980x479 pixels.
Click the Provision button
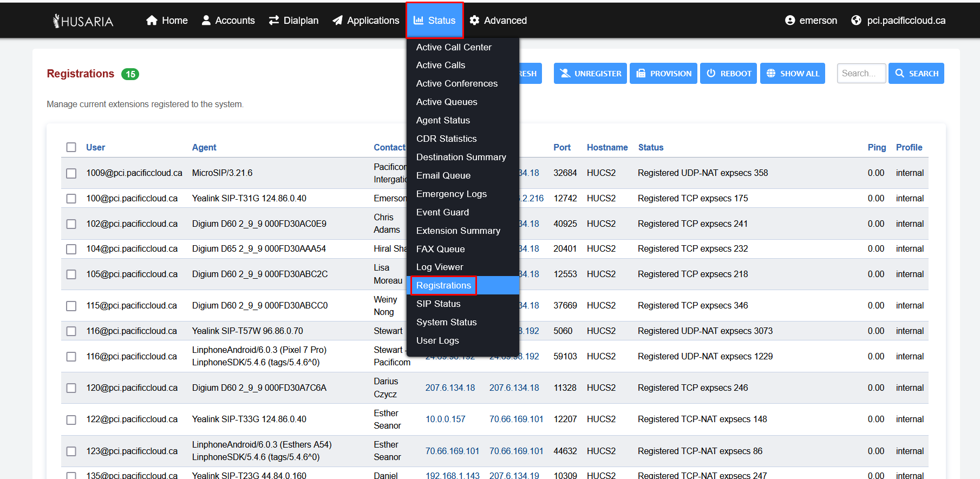click(663, 73)
